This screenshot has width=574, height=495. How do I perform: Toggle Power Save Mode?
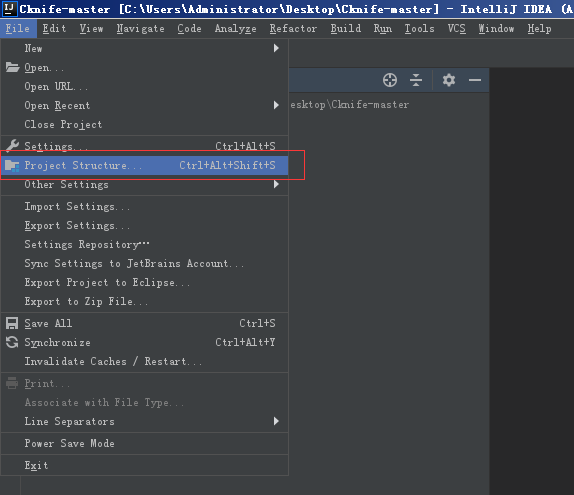144,443
